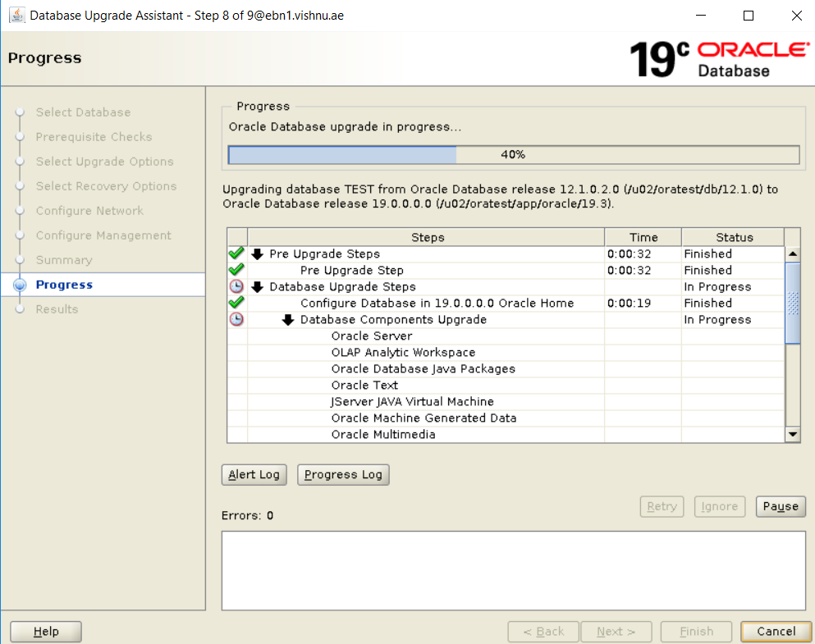Click the green checkmark beside Pre Upgrade Step
Screen dimensions: 815x644
(236, 270)
